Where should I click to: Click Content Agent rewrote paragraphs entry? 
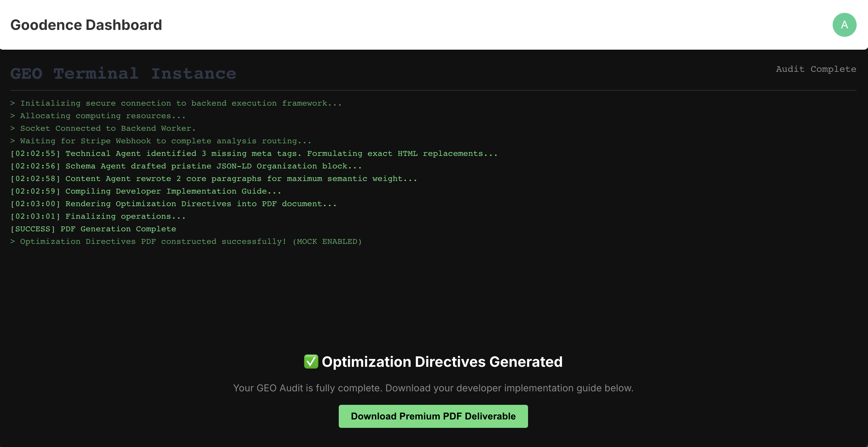pos(214,179)
